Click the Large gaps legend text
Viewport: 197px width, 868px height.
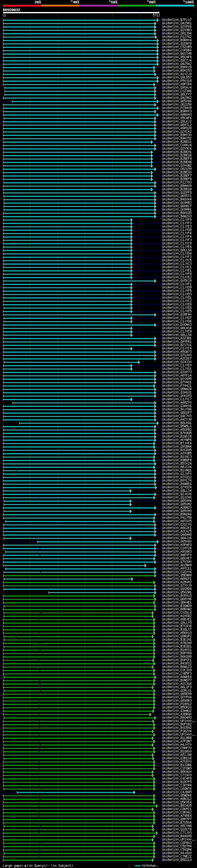(38, 865)
